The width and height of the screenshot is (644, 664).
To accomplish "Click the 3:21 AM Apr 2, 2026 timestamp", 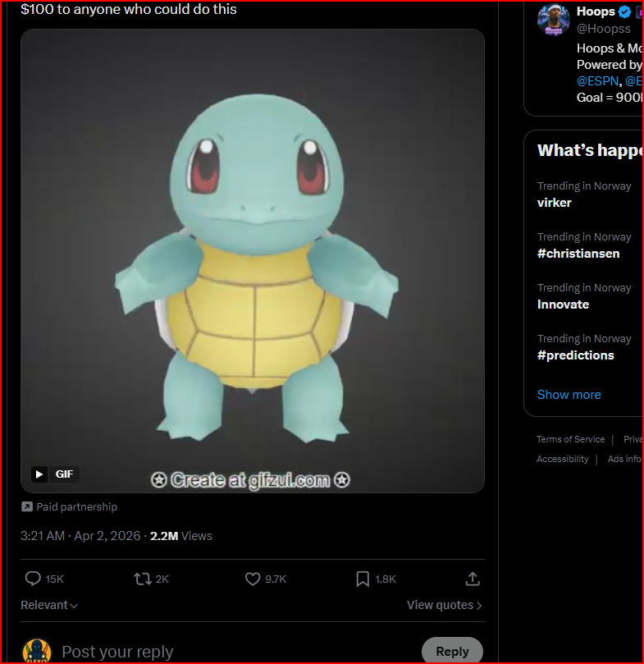I will click(x=80, y=536).
